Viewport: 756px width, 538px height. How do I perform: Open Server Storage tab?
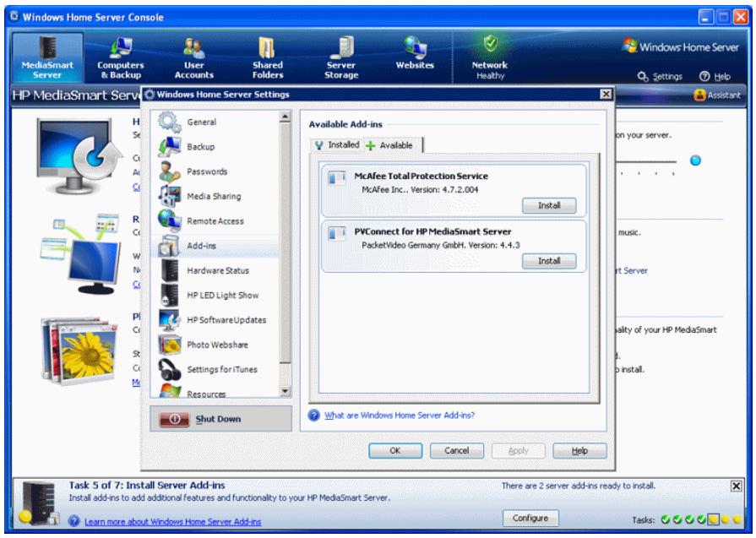[x=341, y=57]
